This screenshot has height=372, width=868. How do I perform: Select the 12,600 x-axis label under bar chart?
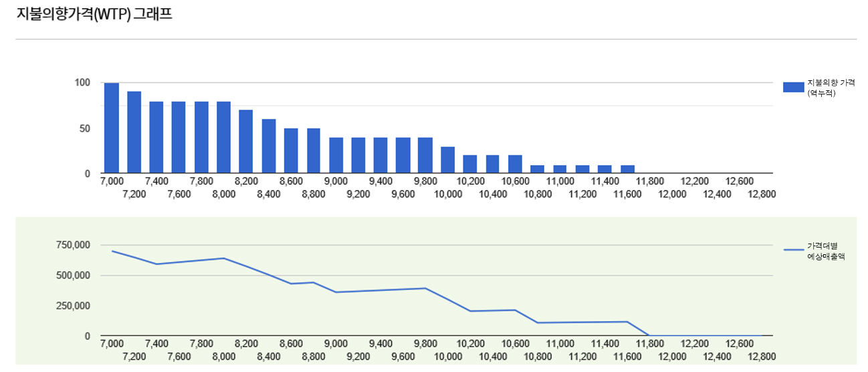(740, 181)
